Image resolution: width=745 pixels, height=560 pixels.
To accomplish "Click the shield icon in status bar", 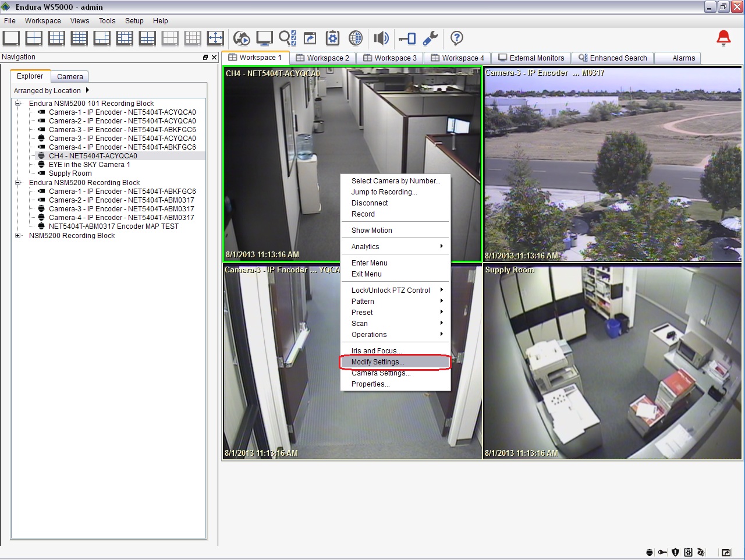I will 675,552.
